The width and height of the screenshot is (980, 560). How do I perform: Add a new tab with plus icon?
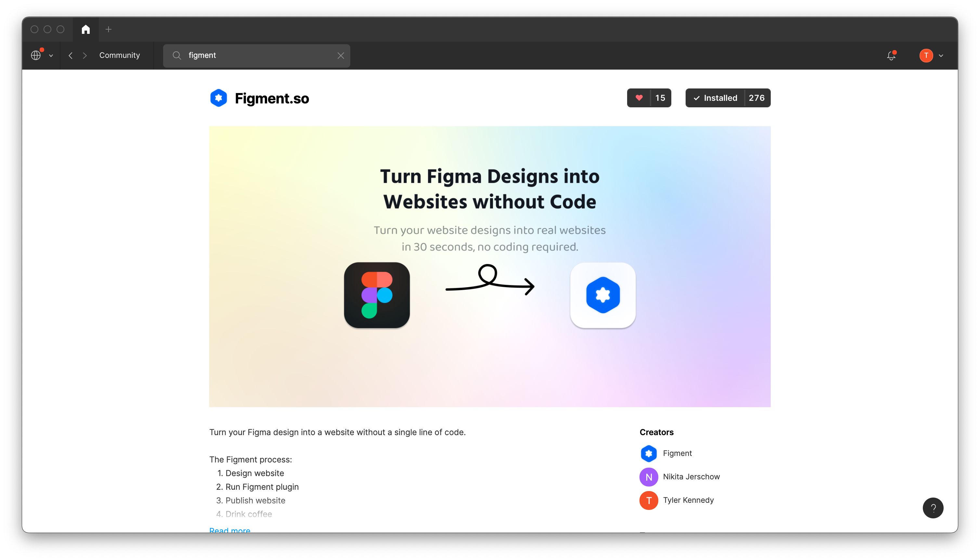109,29
